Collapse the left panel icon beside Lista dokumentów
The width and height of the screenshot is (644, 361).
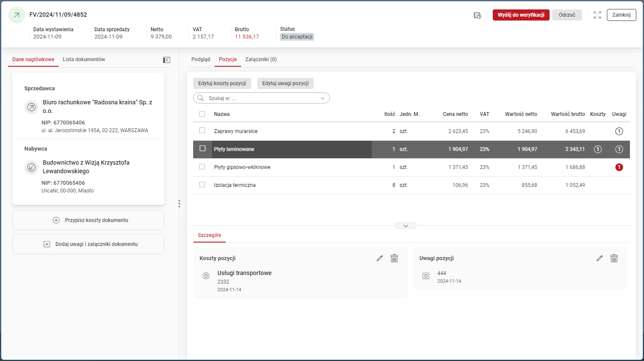click(x=167, y=60)
